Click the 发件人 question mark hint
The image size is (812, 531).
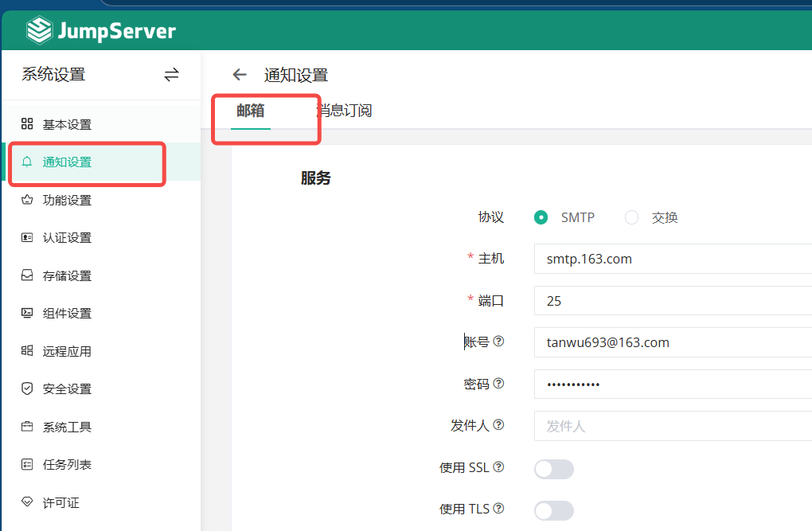point(500,424)
